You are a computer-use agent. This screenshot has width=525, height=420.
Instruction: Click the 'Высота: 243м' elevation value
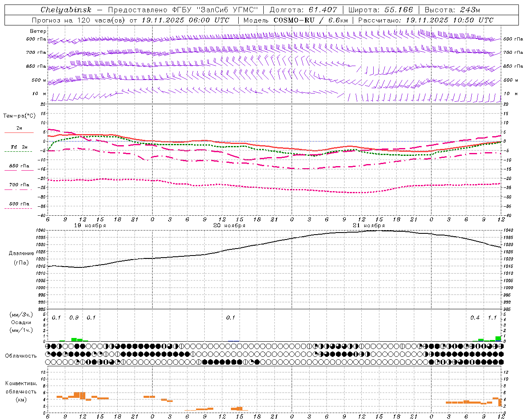point(452,10)
